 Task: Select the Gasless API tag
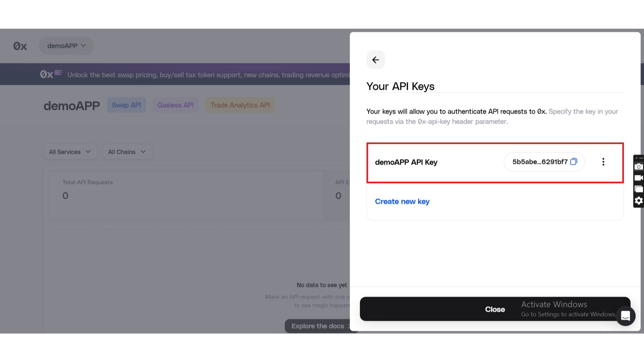click(175, 105)
